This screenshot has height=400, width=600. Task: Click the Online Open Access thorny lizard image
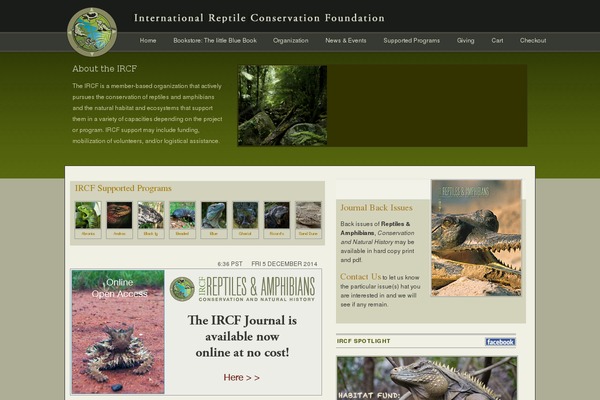118,332
